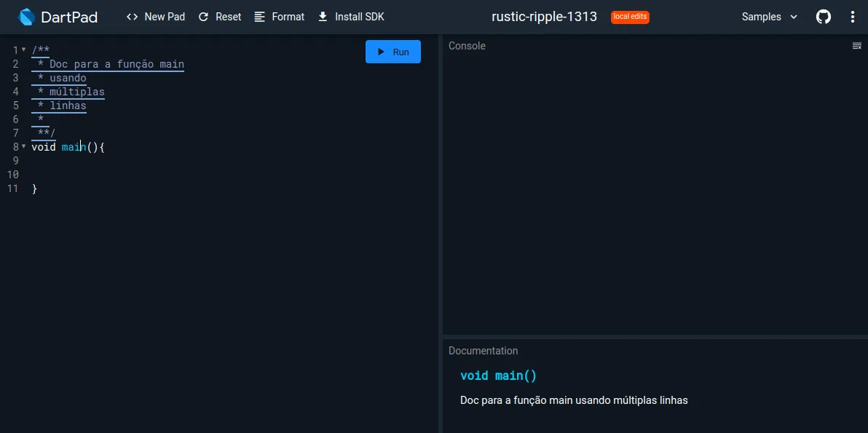
Task: Run the Dart program
Action: [x=393, y=52]
